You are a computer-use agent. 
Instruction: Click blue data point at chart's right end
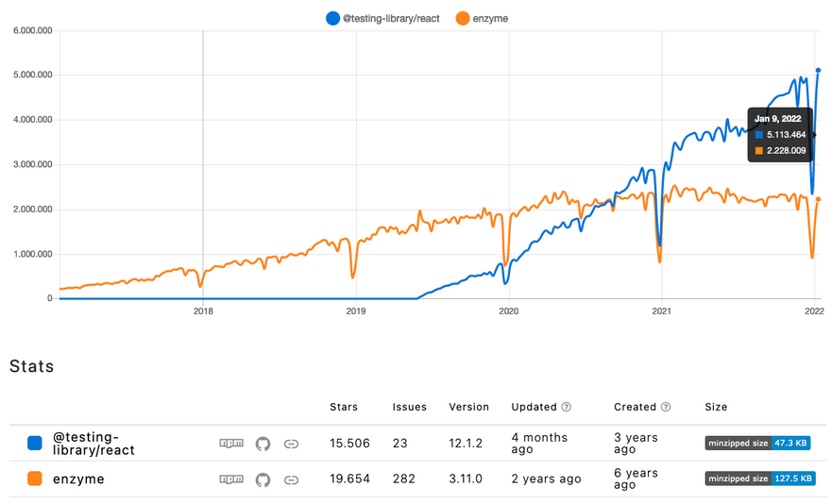[818, 70]
